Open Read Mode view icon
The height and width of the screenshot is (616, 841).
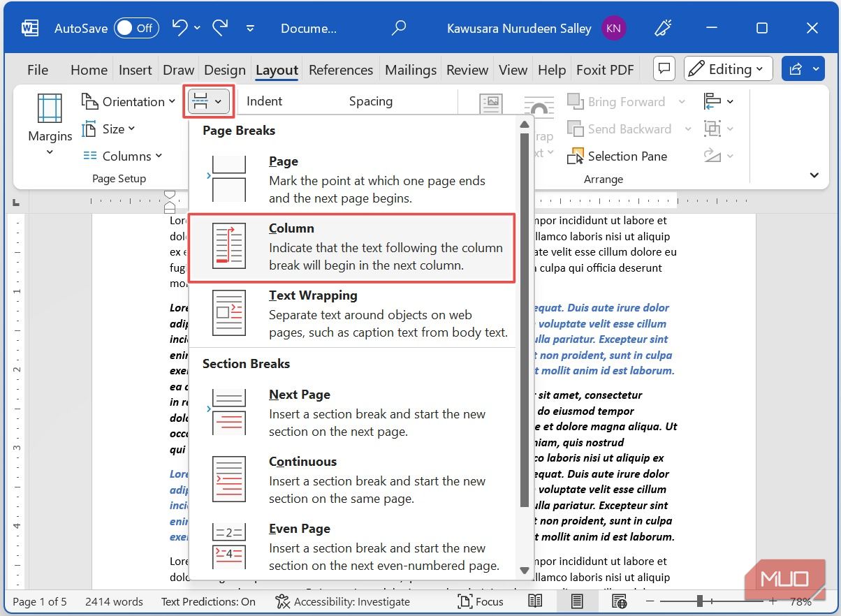[535, 601]
